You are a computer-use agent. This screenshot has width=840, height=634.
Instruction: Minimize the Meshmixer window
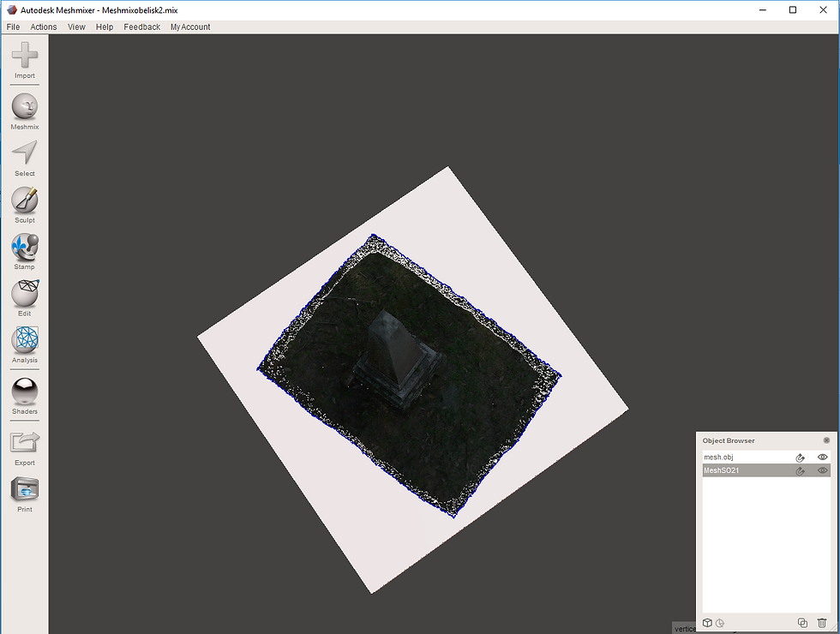763,10
